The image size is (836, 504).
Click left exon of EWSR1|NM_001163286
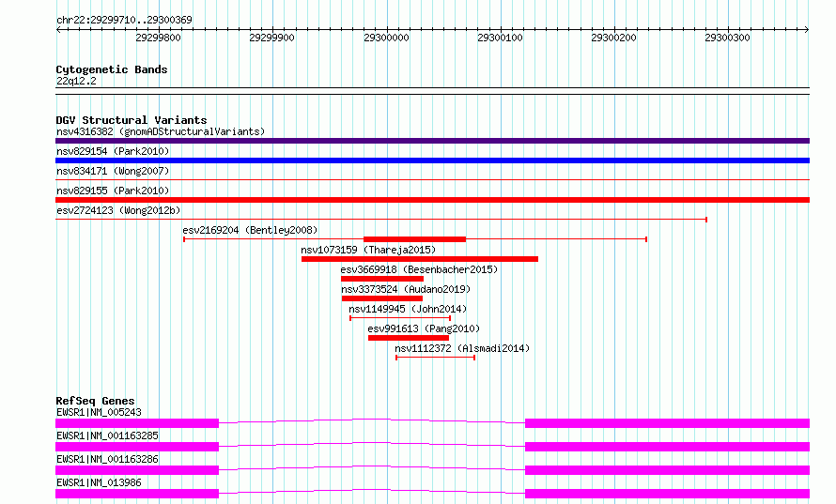[x=137, y=470]
